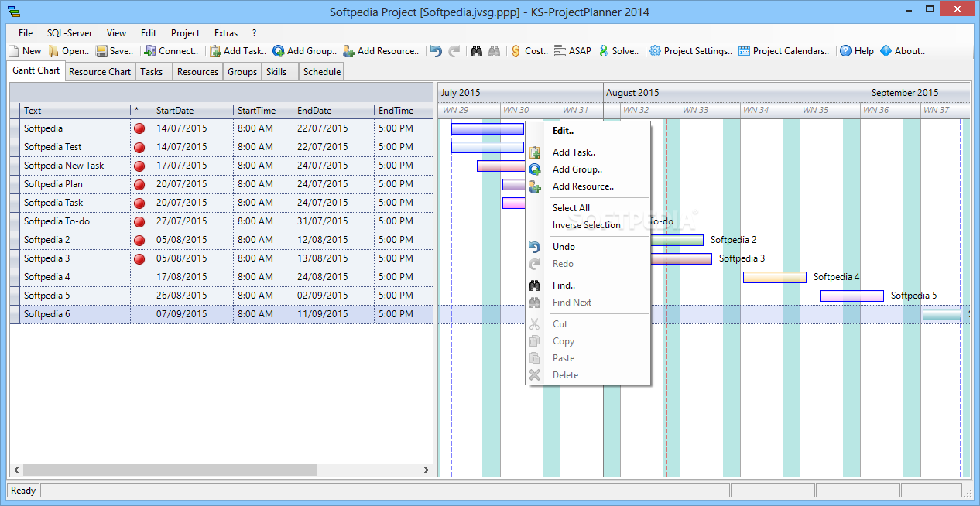The height and width of the screenshot is (506, 980).
Task: Click the scrollbar left arrow under task list
Action: (15, 470)
